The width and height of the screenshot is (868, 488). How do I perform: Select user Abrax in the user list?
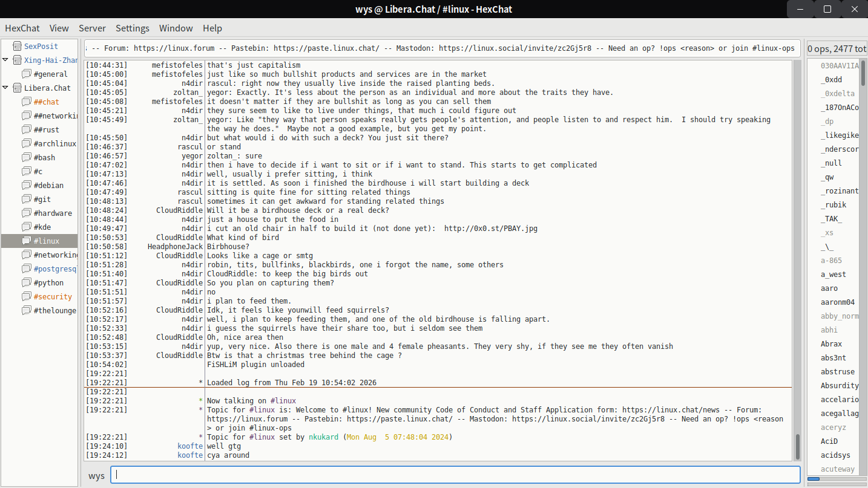831,343
